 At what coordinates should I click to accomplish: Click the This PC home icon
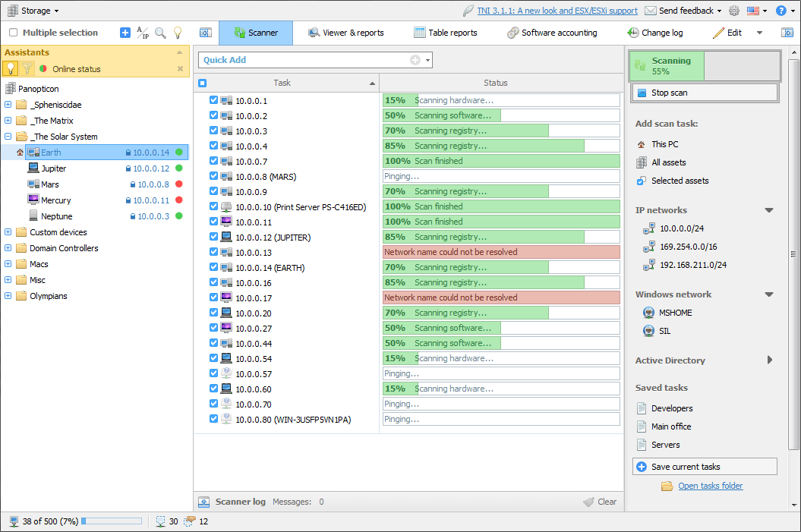[641, 144]
